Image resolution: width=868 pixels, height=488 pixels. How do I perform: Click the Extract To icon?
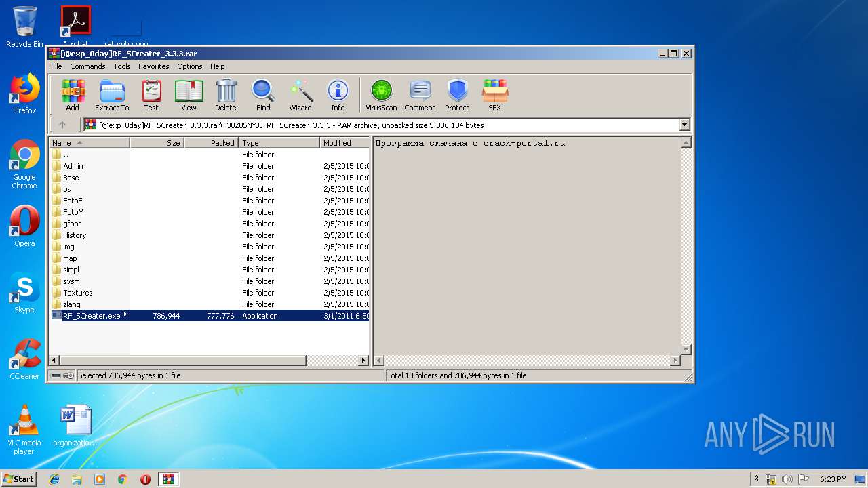pyautogui.click(x=112, y=96)
